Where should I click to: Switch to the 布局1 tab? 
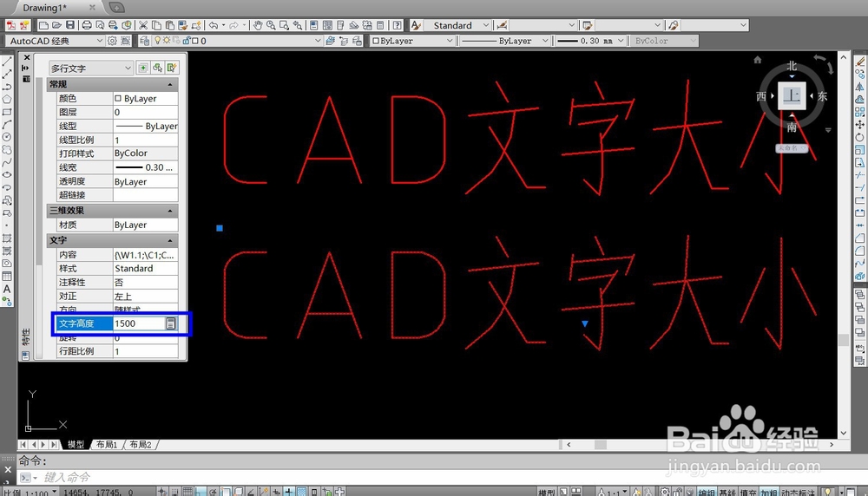tap(106, 445)
